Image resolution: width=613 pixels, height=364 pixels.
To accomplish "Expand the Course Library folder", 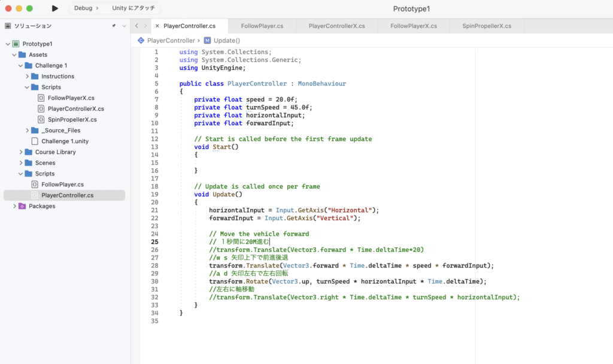I will pyautogui.click(x=21, y=152).
